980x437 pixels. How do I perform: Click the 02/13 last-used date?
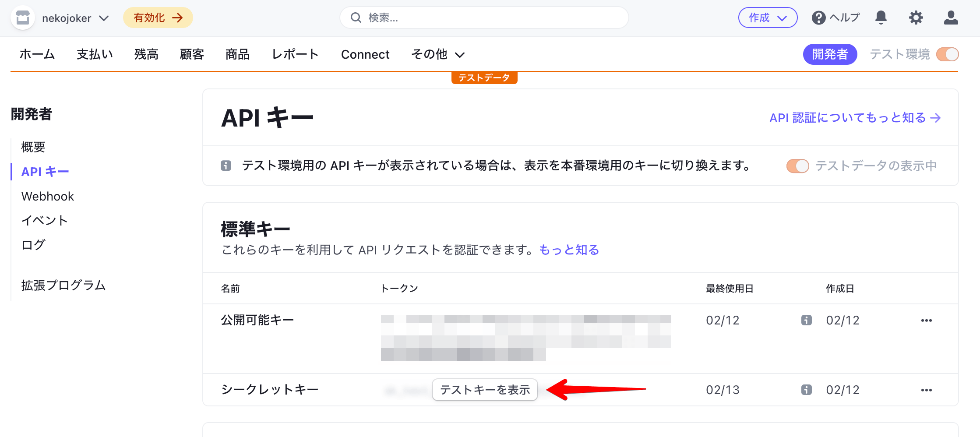coord(723,390)
